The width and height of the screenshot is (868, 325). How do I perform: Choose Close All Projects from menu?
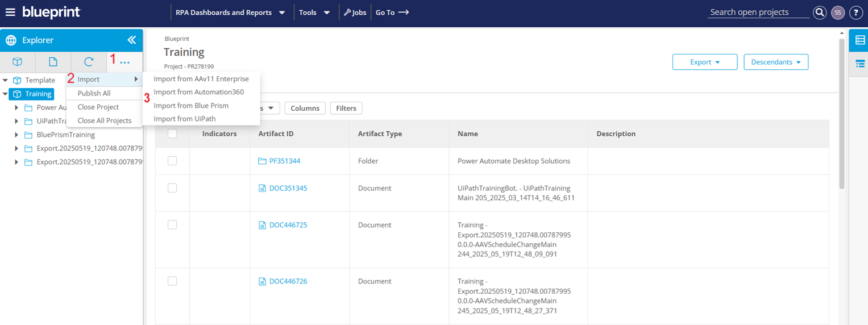pos(105,120)
